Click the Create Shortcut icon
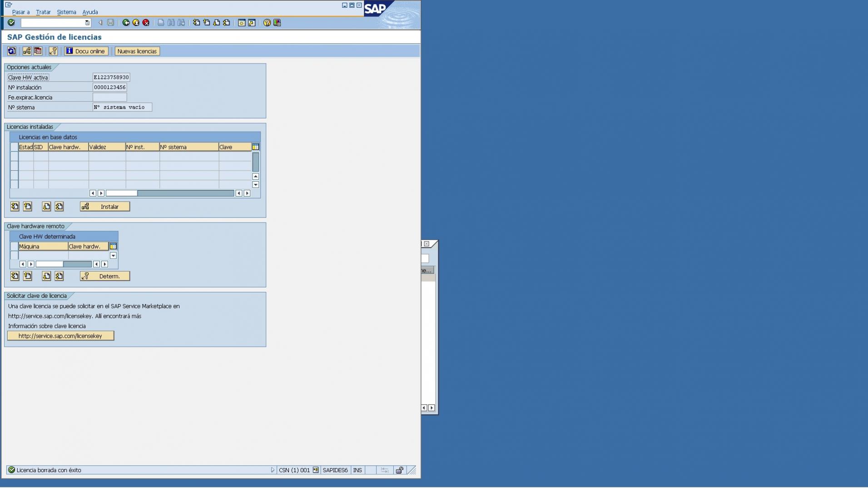 [252, 23]
